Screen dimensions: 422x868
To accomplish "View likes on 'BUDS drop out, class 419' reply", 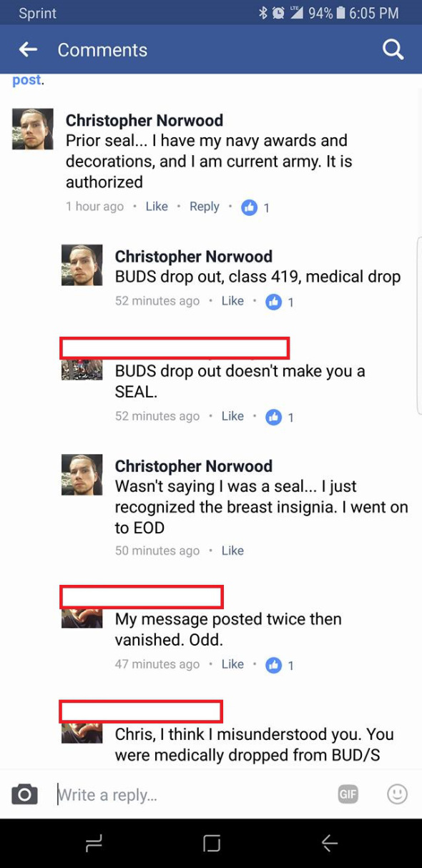I will (280, 302).
